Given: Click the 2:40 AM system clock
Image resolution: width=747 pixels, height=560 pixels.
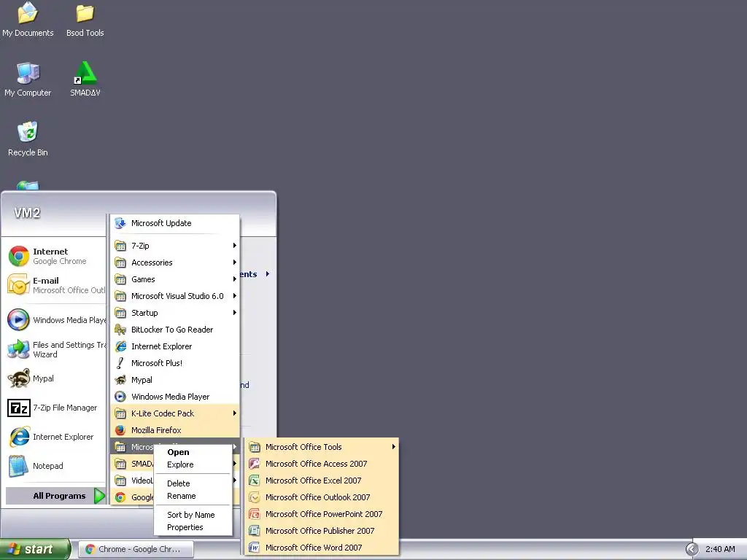Looking at the screenshot, I should (x=720, y=549).
